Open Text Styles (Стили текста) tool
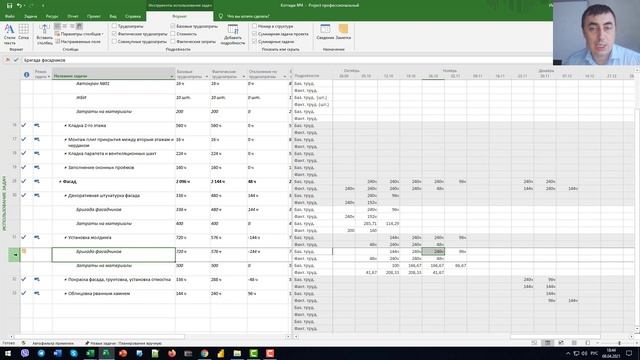640x360 pixels. coord(9,34)
